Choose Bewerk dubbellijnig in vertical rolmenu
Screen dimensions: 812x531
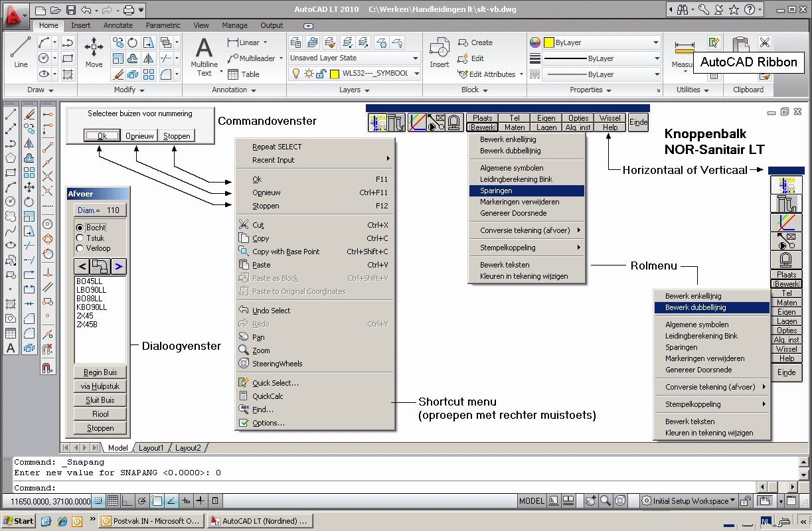click(712, 307)
